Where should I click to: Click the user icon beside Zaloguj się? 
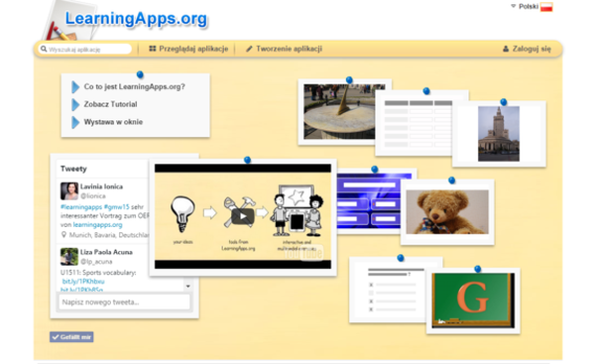[x=506, y=49]
